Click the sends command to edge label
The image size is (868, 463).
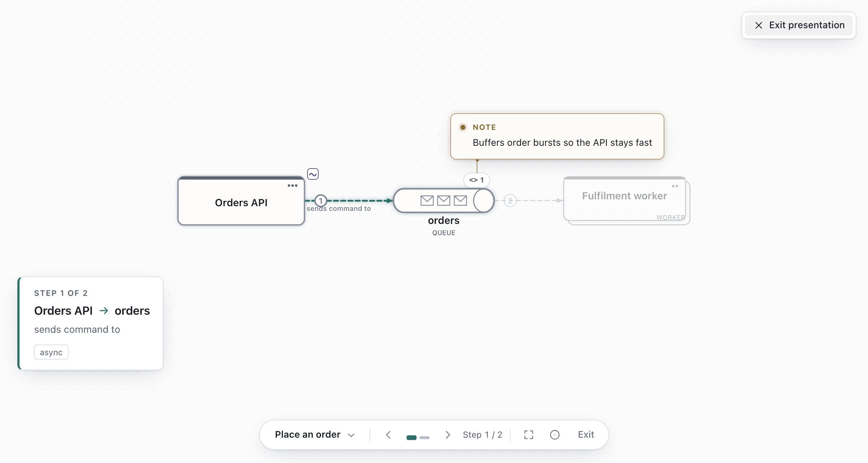[339, 209]
